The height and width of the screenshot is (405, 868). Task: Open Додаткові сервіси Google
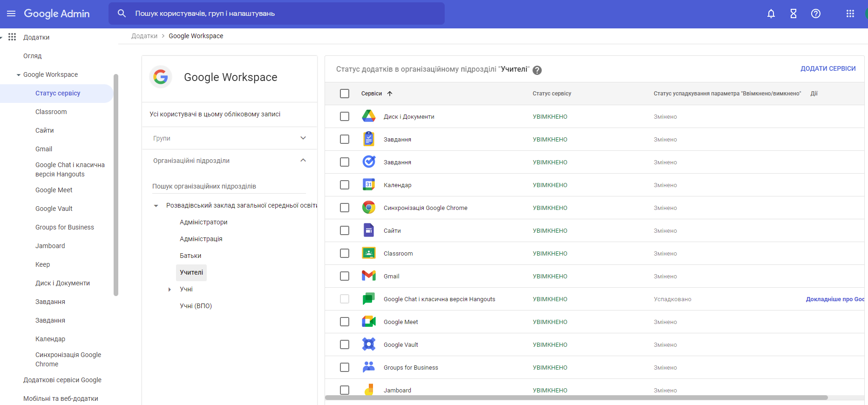tap(62, 380)
